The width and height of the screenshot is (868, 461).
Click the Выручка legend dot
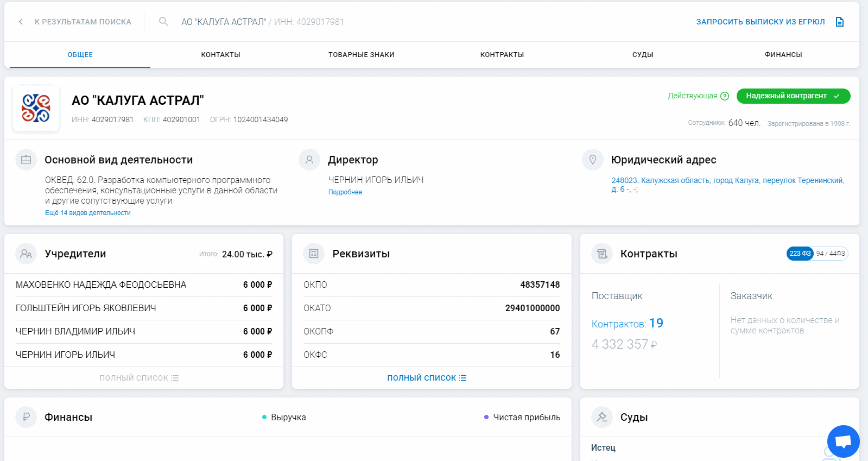pos(264,418)
